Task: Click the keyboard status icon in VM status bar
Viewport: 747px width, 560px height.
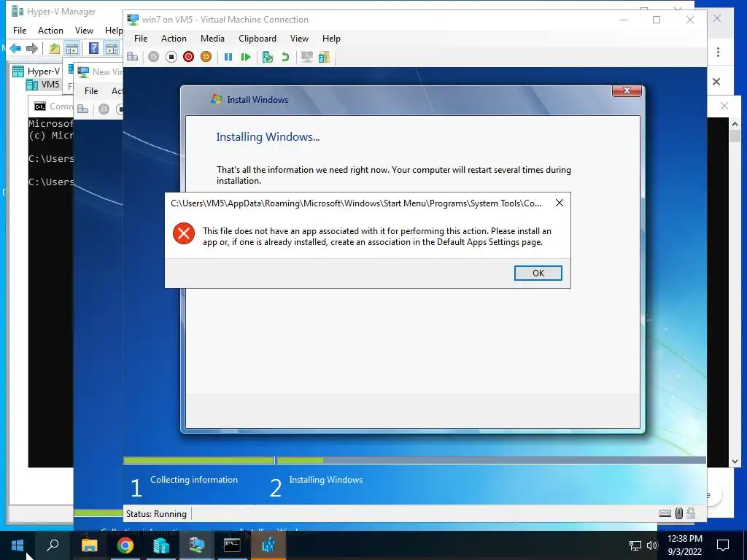Action: [665, 513]
